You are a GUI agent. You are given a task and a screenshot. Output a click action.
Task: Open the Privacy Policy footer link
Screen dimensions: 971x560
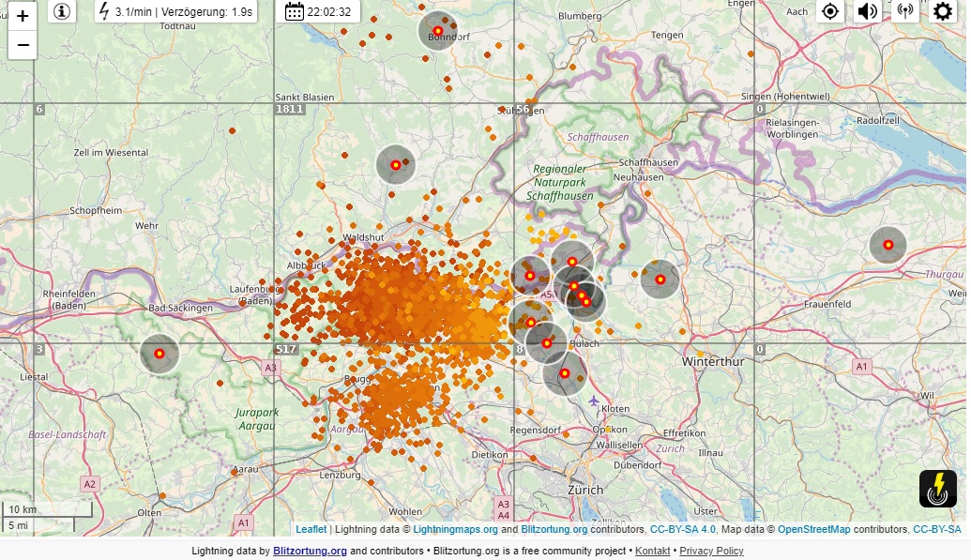711,551
